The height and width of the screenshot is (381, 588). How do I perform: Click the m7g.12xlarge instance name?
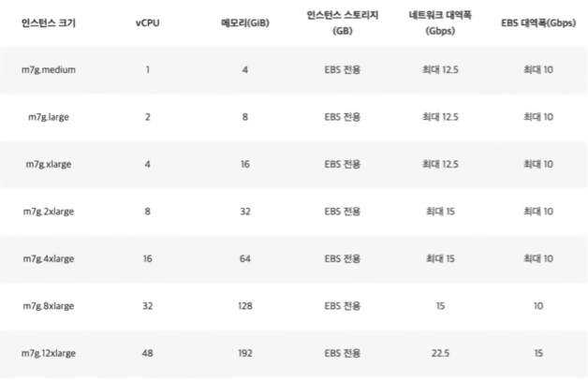click(x=49, y=353)
